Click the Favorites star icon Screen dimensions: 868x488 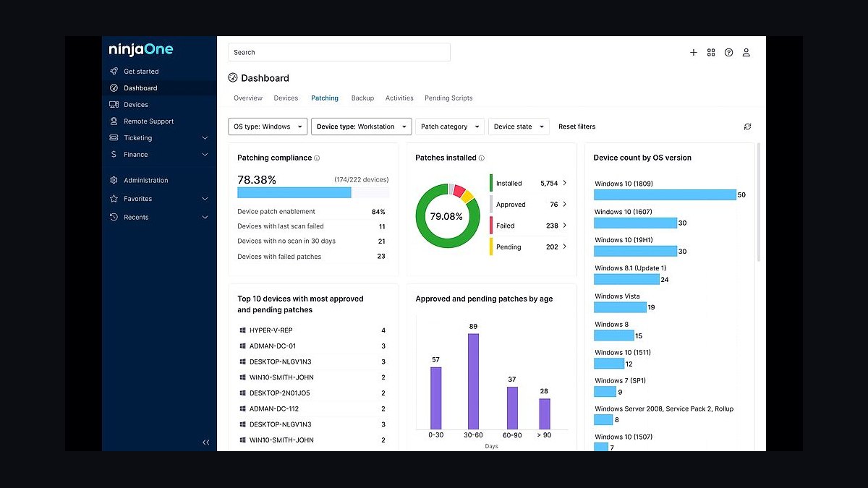coord(114,199)
